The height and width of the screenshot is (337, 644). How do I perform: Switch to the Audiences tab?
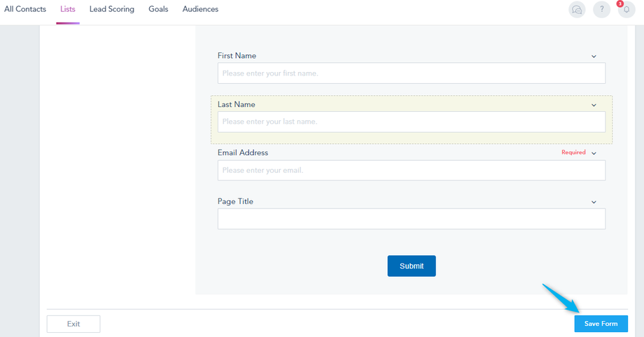pos(200,9)
